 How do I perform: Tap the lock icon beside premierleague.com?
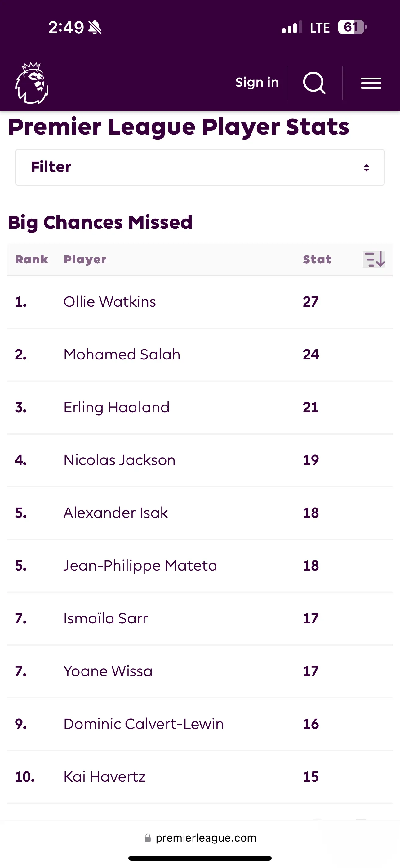coord(148,838)
